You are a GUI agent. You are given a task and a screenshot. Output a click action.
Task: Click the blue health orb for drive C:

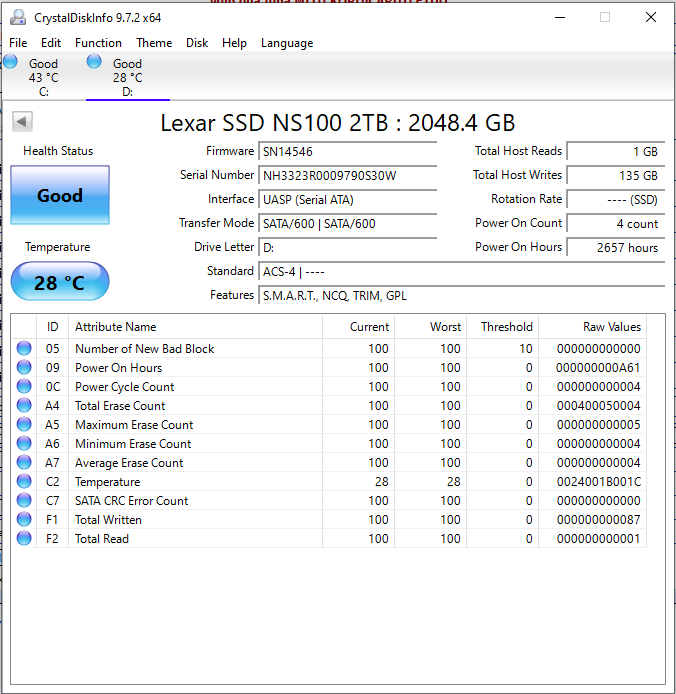point(11,62)
